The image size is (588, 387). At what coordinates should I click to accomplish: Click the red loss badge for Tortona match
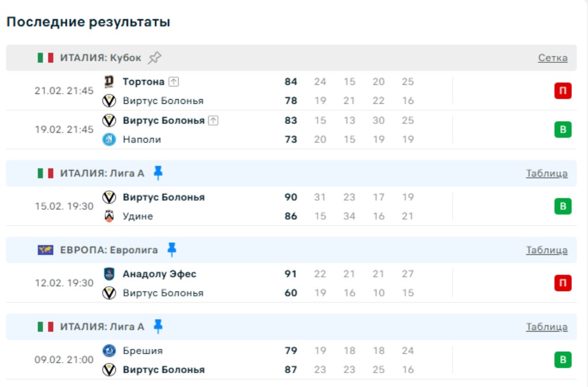[x=563, y=91]
